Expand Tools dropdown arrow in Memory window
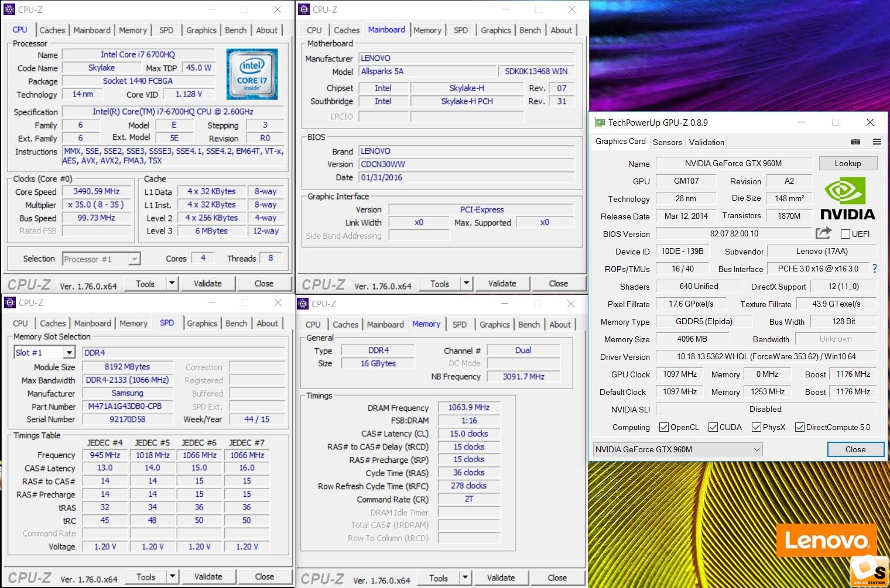This screenshot has width=890, height=588. point(465,577)
